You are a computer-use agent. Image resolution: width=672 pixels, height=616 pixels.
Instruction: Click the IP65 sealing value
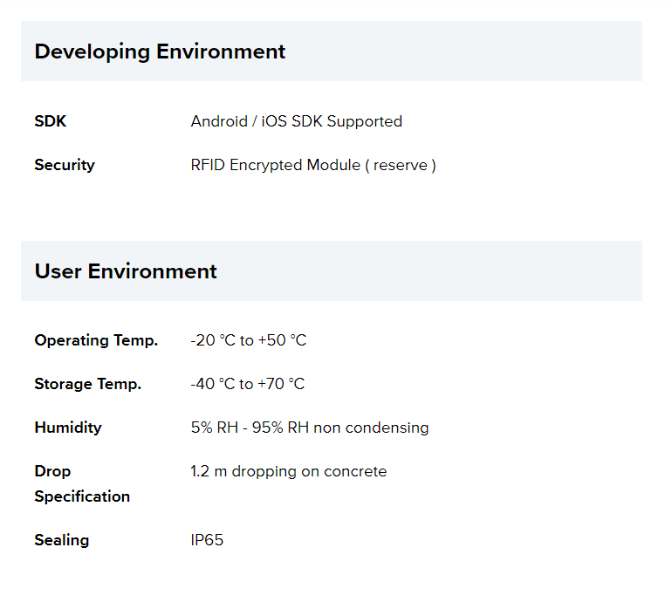(207, 540)
